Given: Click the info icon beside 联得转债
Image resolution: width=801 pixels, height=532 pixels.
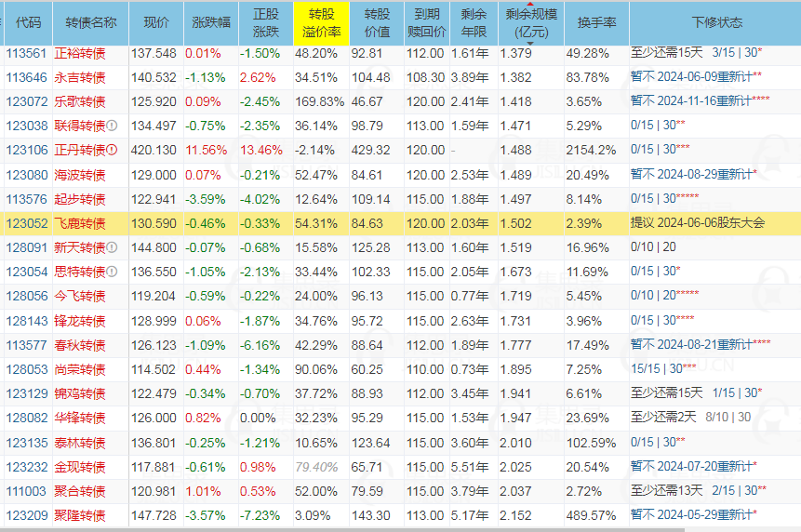Looking at the screenshot, I should pyautogui.click(x=112, y=125).
